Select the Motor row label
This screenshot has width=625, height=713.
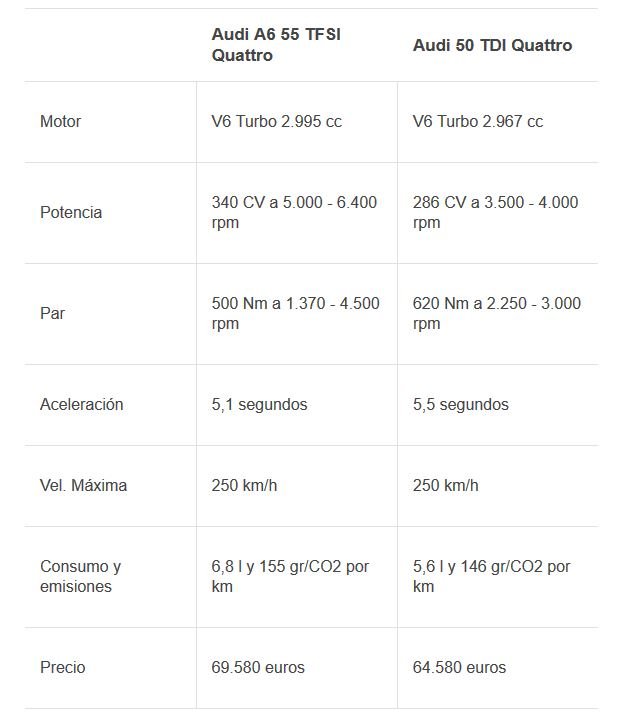pos(60,121)
